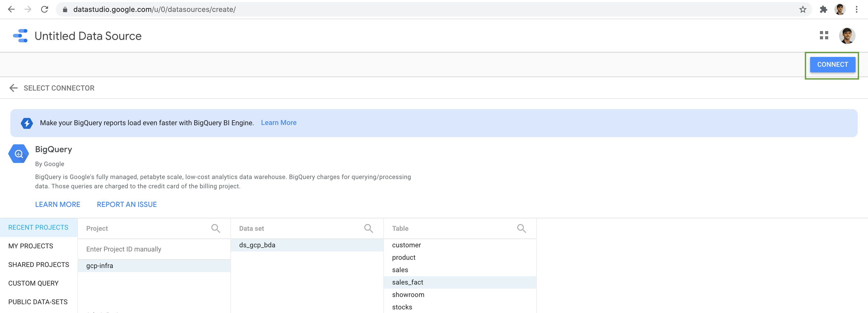Search data sets with the magnifier icon
The image size is (868, 313).
point(369,229)
